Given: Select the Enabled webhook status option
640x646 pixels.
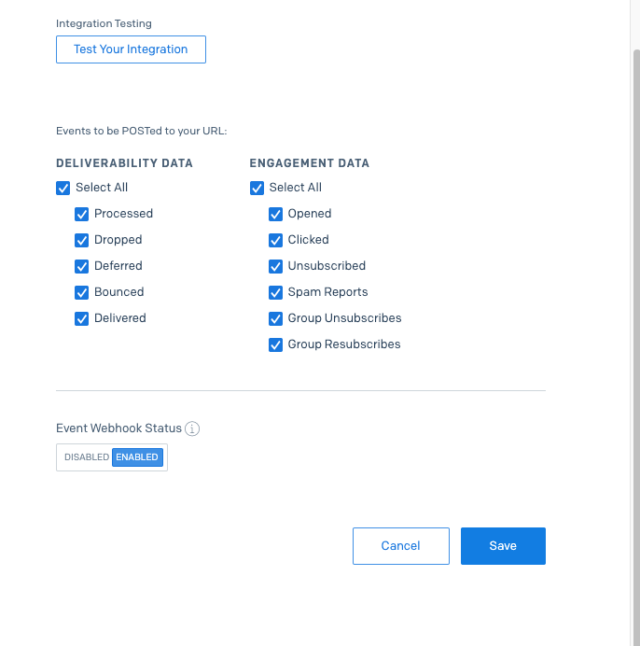Looking at the screenshot, I should (x=137, y=457).
